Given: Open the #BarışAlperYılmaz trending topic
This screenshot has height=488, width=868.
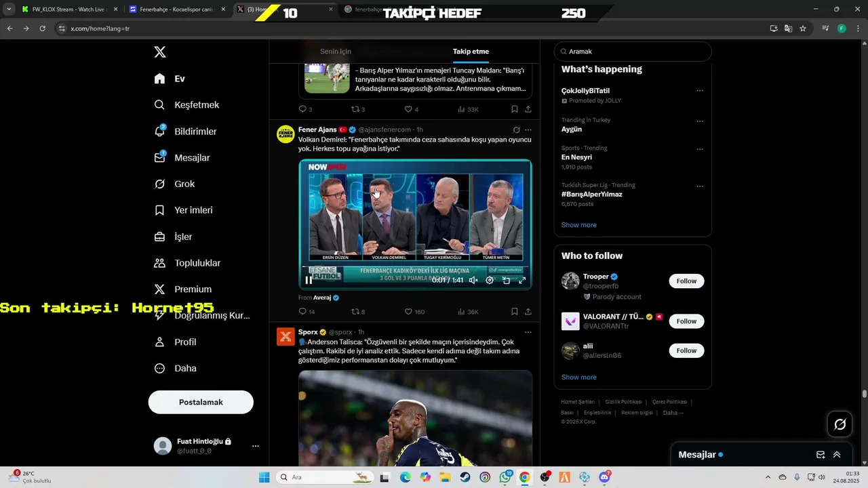Looking at the screenshot, I should (591, 195).
